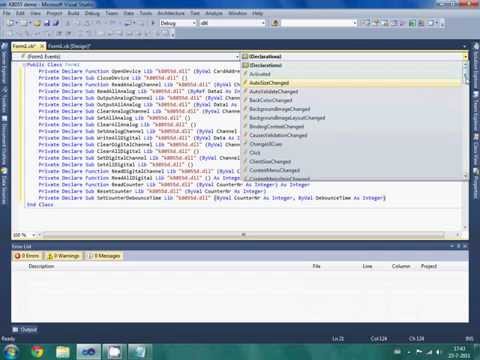The height and width of the screenshot is (360, 480).
Task: Click the End Class line
Action: [40, 205]
